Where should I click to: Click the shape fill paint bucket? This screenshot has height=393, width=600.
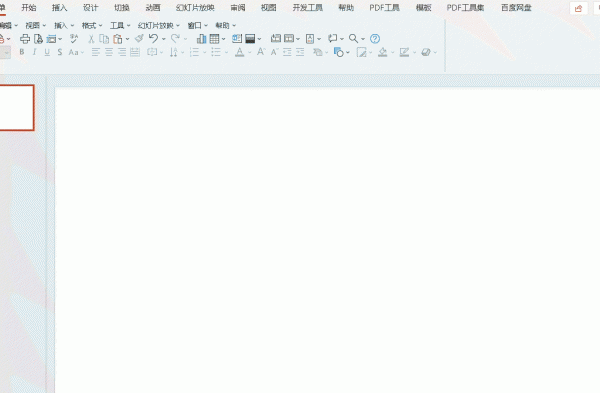coord(382,52)
